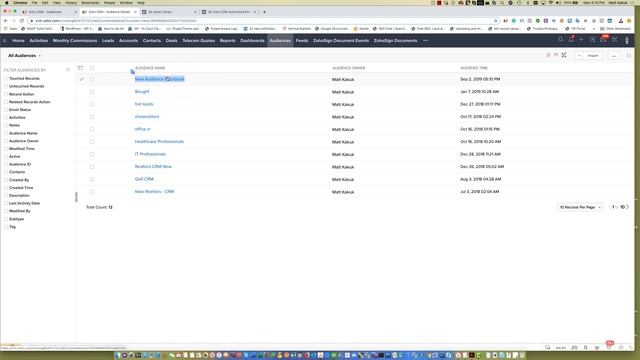Open the notifications bell in CRM header
Screen dimensions: 640x360
571,40
